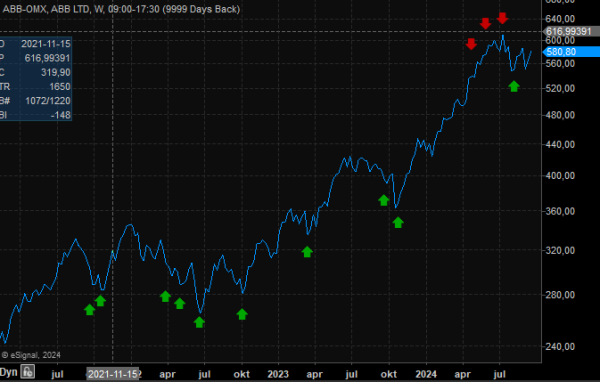The image size is (600, 382).
Task: Select the ABB-OMX, ABB LTD chart title
Action: 121,9
